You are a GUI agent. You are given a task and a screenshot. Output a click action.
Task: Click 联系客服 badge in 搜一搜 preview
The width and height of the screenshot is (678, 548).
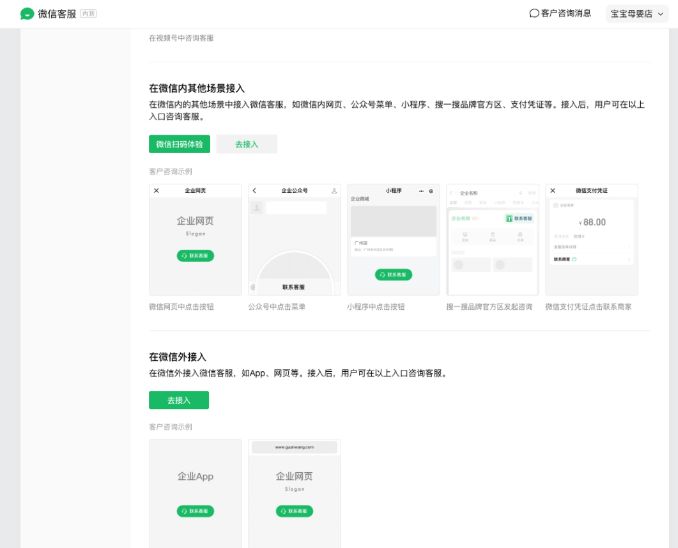tap(519, 218)
